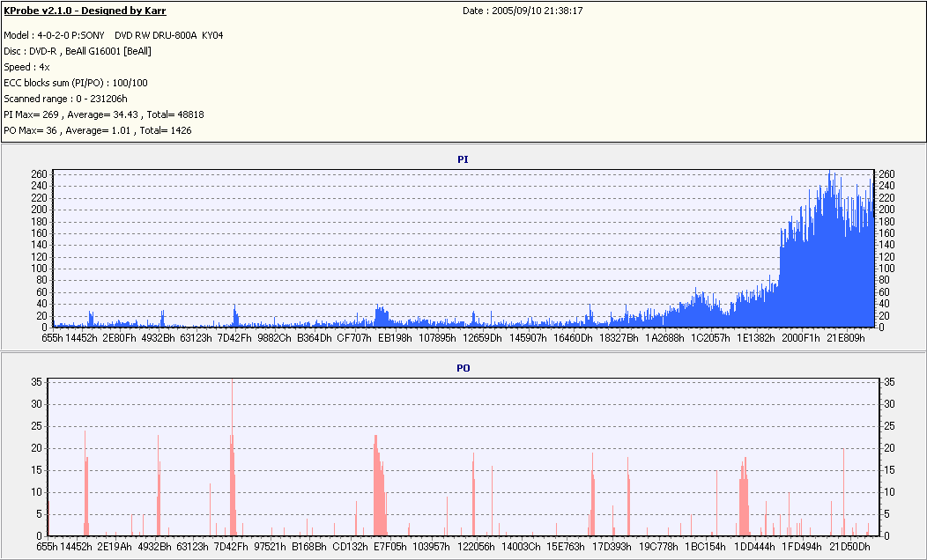
Task: Click the Speed 4x text line
Action: [x=26, y=67]
